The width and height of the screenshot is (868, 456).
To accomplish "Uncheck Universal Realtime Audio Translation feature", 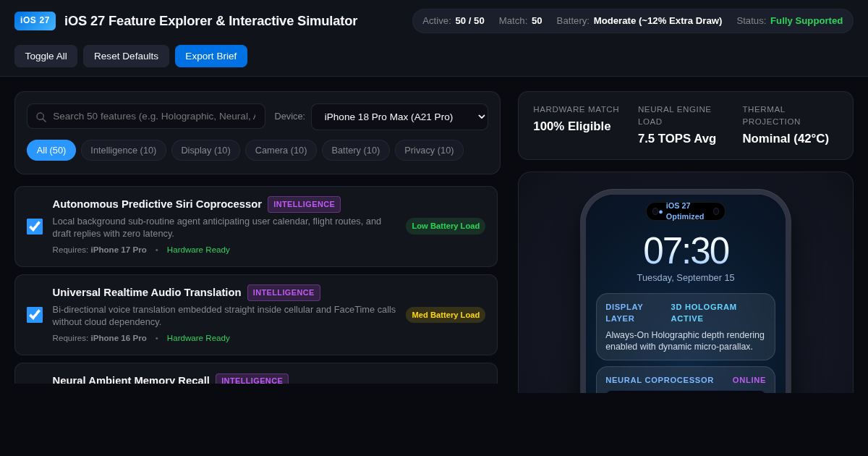I will point(35,315).
